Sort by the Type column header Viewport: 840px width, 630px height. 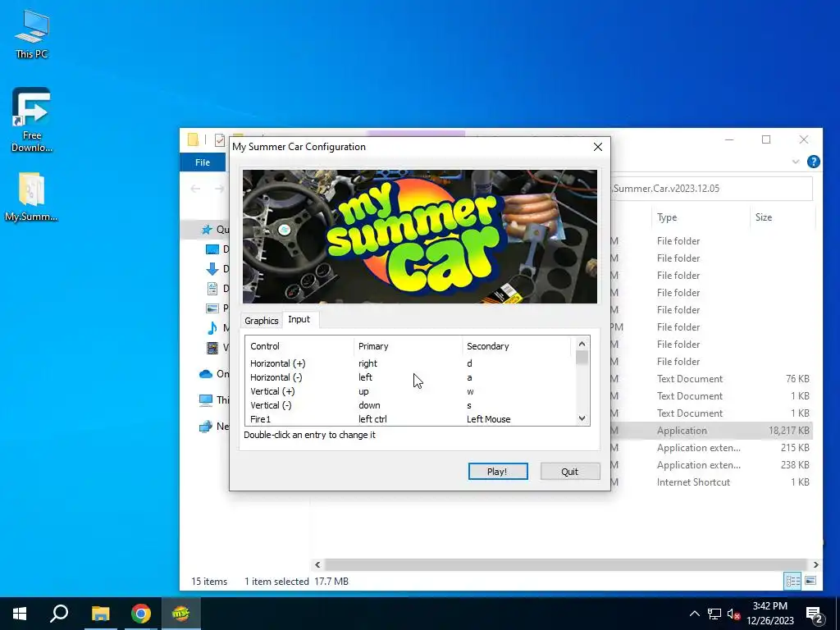coord(701,217)
